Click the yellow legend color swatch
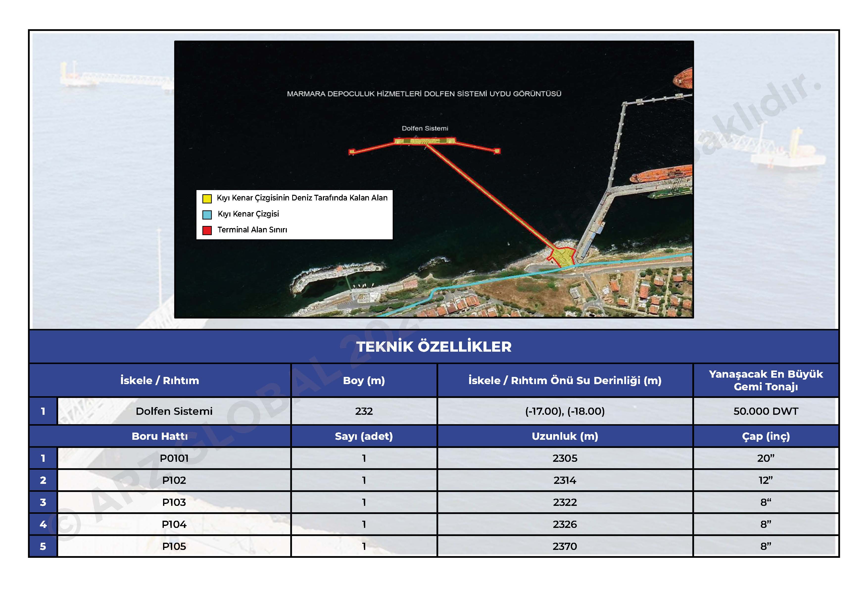The image size is (868, 614). (207, 198)
